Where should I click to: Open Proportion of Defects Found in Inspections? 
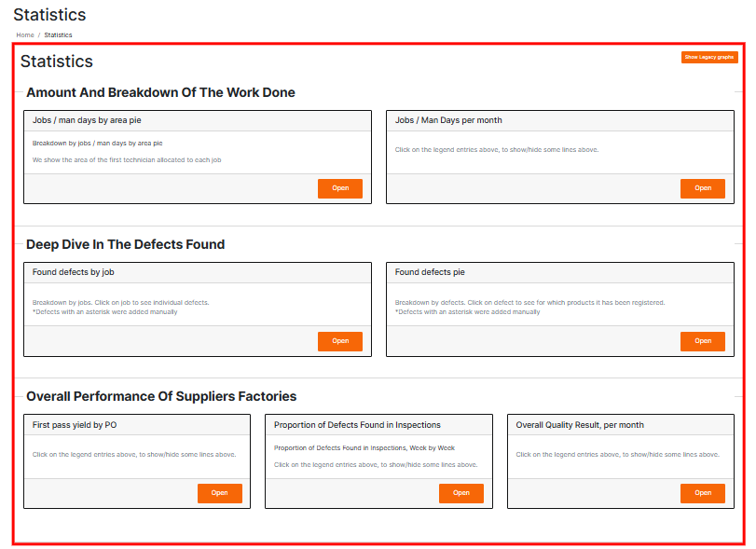pyautogui.click(x=460, y=493)
